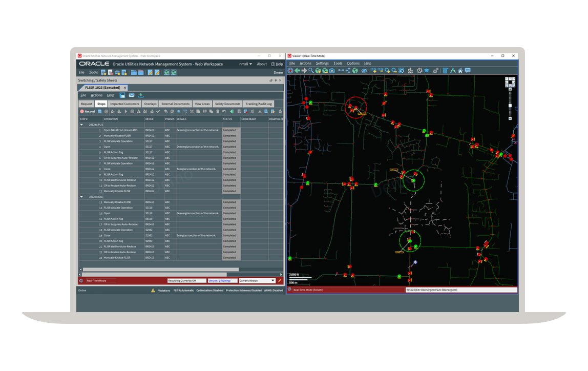Click the scissors cut icon in steps toolbar

point(192,111)
